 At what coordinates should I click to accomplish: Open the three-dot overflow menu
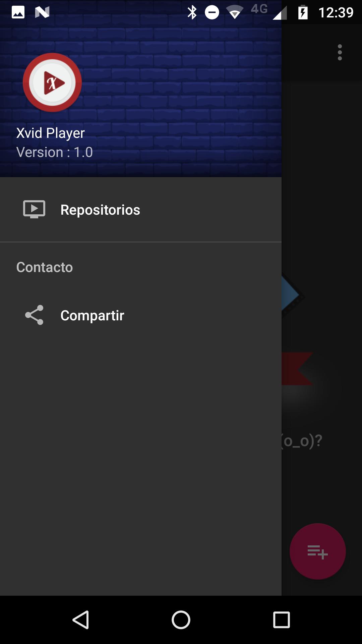point(340,52)
